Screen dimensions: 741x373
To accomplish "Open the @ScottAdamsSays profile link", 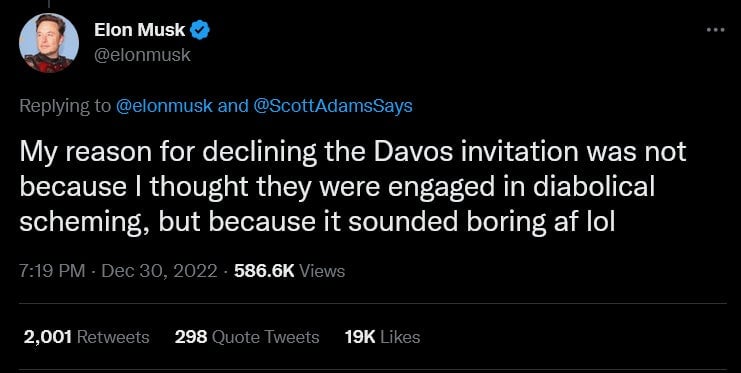I will tap(333, 106).
